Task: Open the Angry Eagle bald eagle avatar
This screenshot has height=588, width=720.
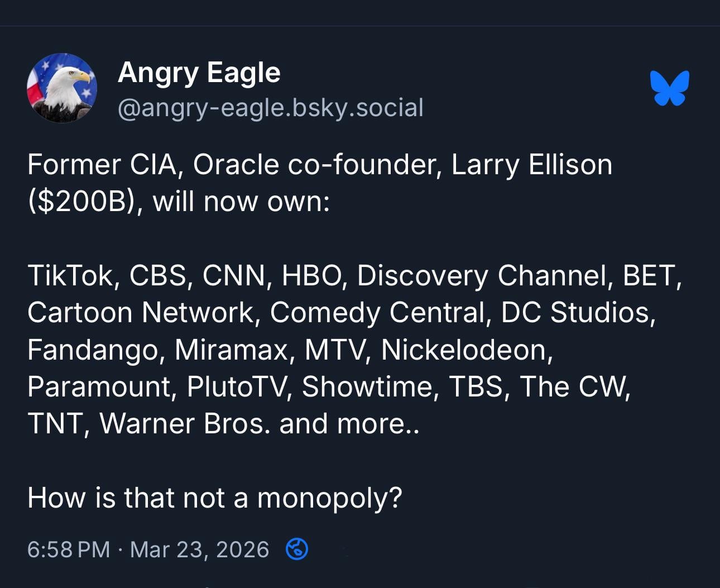Action: [x=62, y=88]
